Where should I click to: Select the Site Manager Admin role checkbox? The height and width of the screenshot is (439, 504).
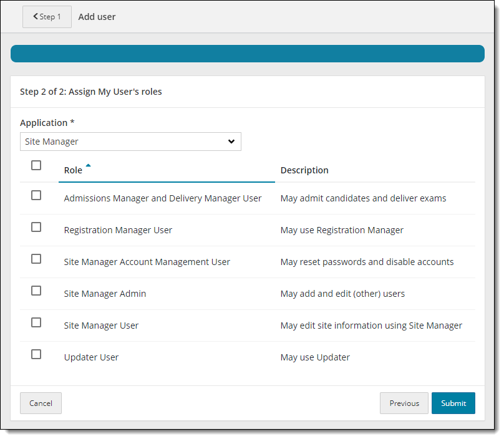coord(36,291)
